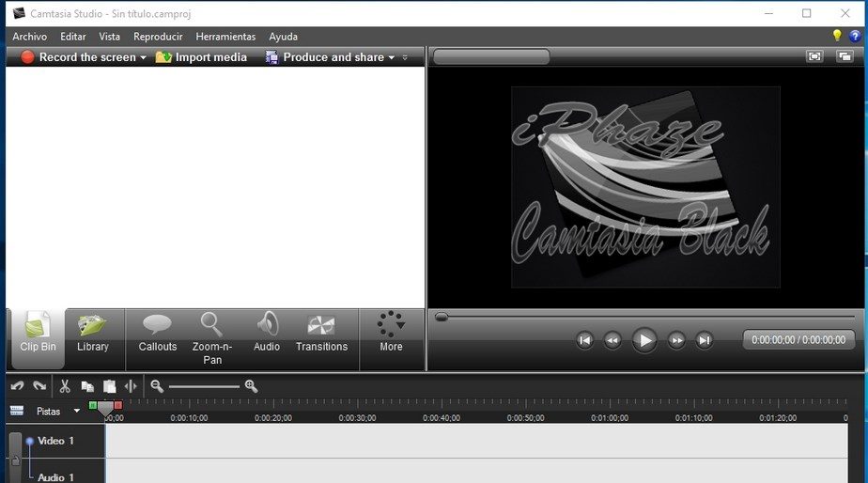Image resolution: width=868 pixels, height=483 pixels.
Task: Click the timeline zoom slider
Action: 204,386
